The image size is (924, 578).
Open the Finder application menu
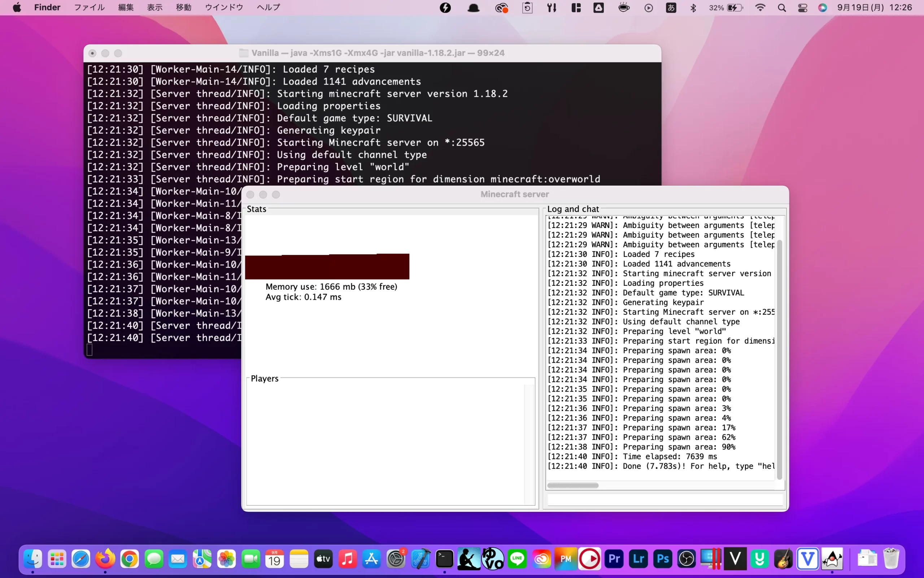[x=47, y=8]
